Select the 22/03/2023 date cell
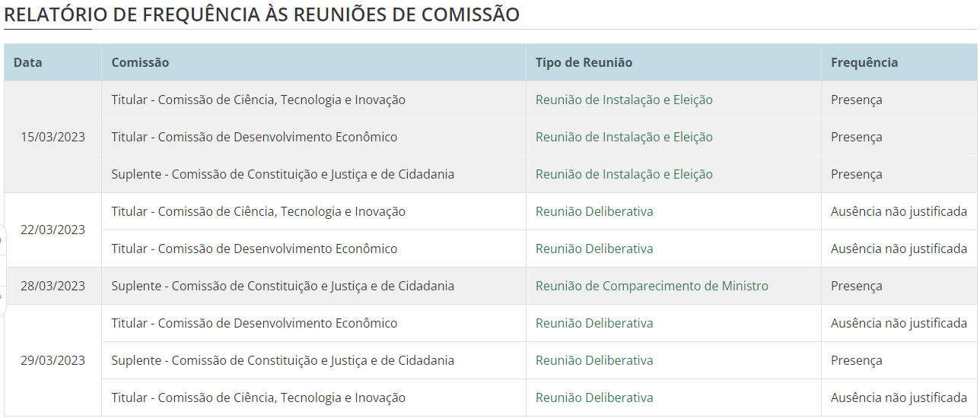 (53, 230)
